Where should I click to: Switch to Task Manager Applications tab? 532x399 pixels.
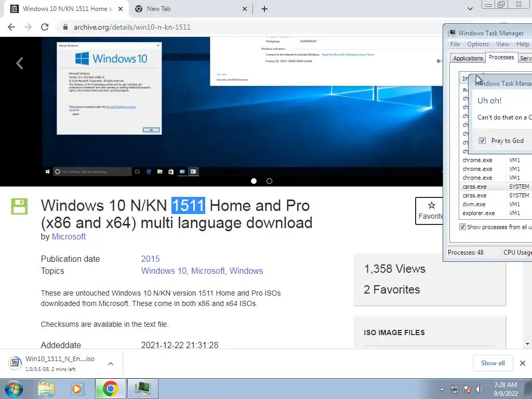coord(468,58)
